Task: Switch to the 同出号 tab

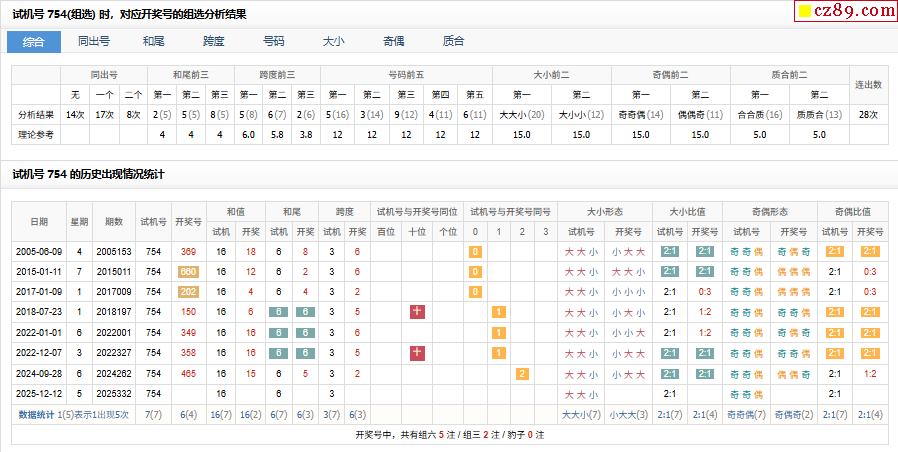Action: pyautogui.click(x=94, y=42)
